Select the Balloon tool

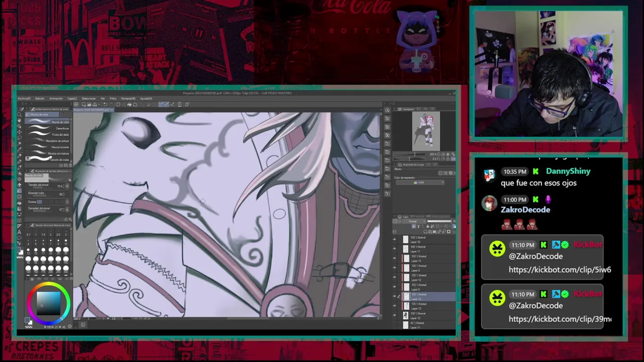19,237
